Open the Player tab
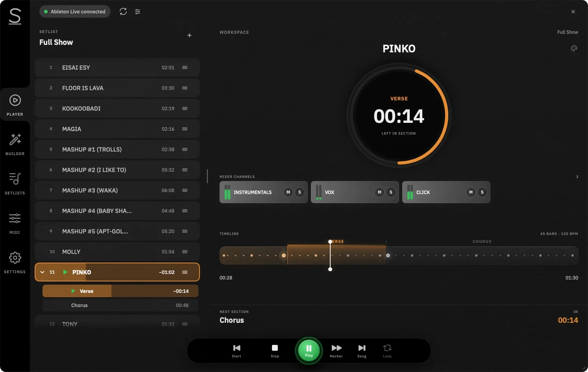Screen dimensions: 588x372 pos(15,105)
